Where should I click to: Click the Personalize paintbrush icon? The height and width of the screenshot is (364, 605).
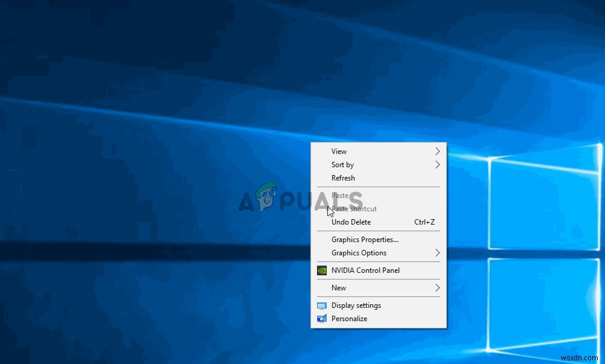click(321, 319)
